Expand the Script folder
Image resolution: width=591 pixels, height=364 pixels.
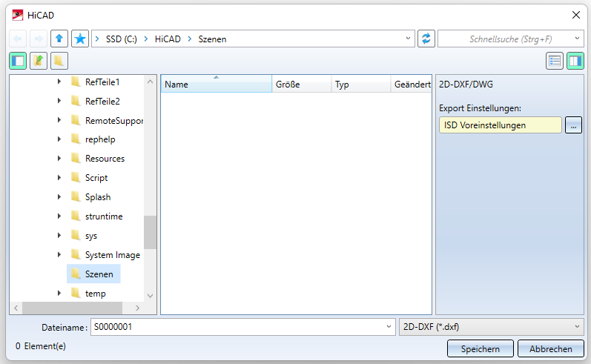59,177
